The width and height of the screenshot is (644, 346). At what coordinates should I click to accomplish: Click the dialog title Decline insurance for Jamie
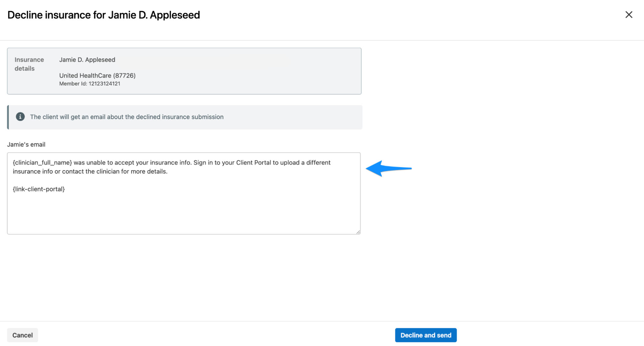(103, 15)
